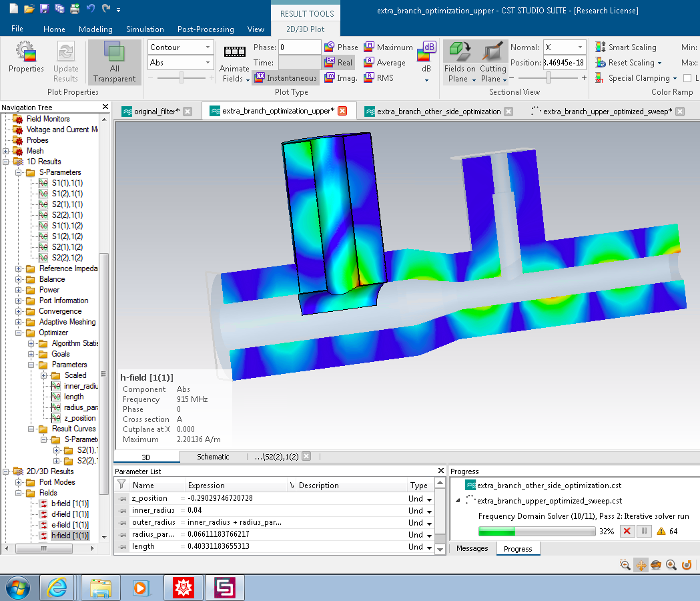
Task: Toggle the Instantaneous plot type
Action: 286,78
